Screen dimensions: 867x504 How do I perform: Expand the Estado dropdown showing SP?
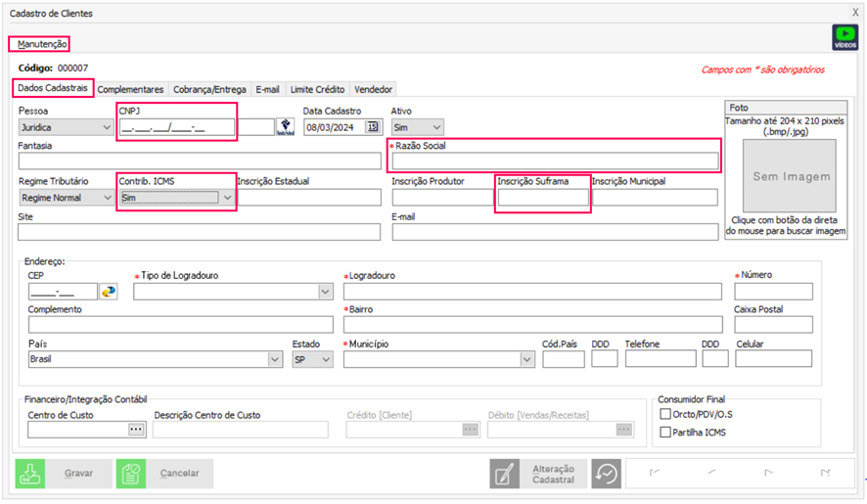325,359
